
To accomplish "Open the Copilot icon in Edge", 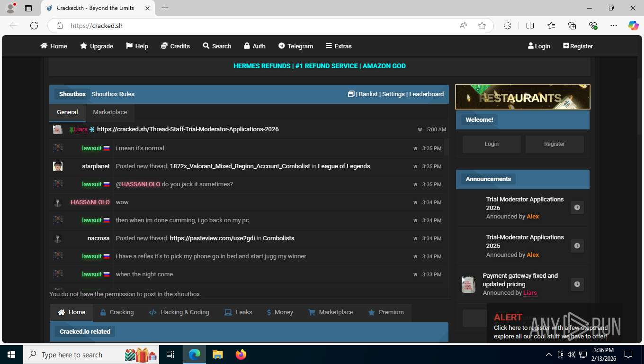I will [633, 26].
